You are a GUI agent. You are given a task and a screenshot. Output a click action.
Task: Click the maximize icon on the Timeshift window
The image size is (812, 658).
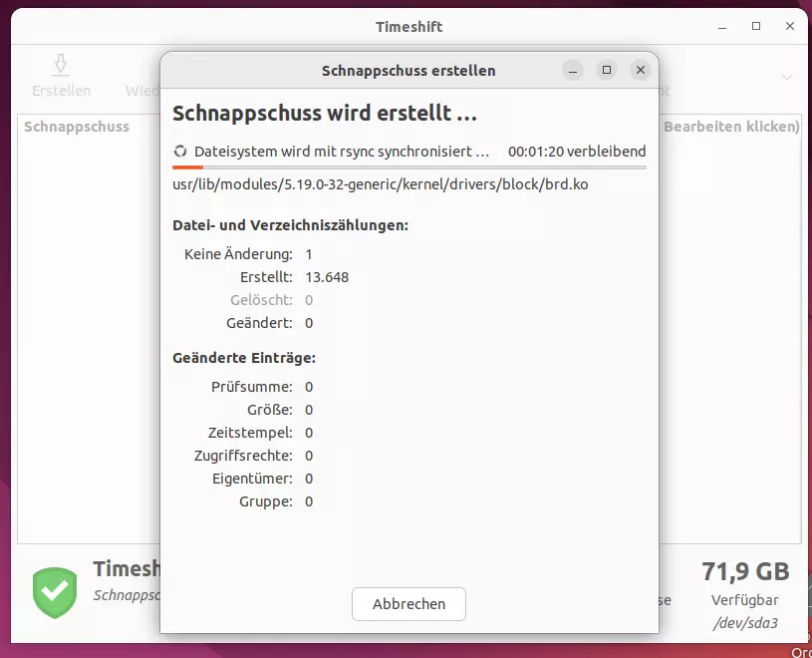(x=755, y=27)
